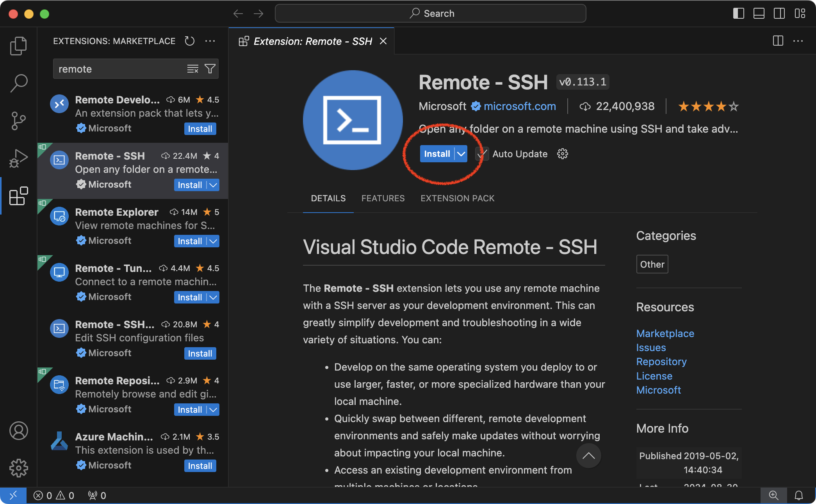Open the Accounts menu icon

coord(18,431)
